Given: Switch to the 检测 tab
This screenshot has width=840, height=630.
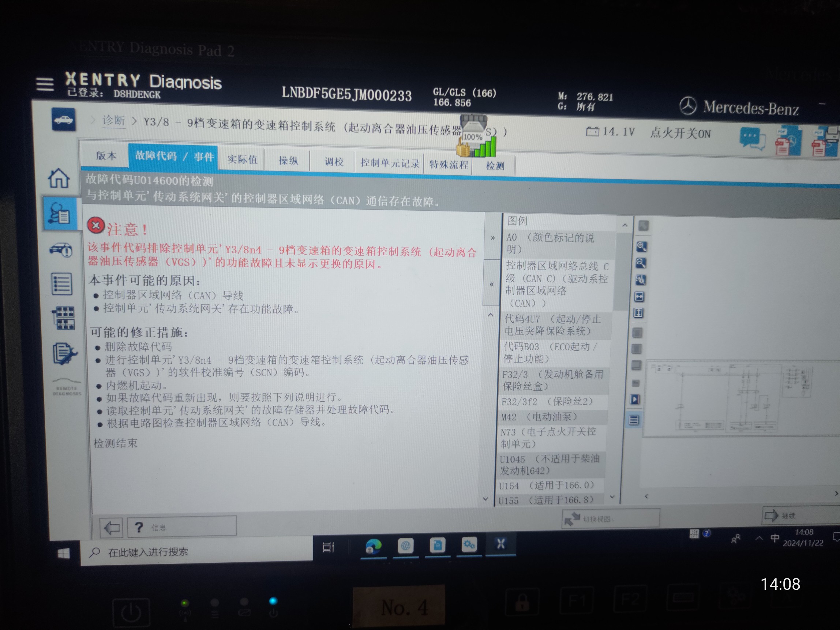Looking at the screenshot, I should pyautogui.click(x=494, y=166).
